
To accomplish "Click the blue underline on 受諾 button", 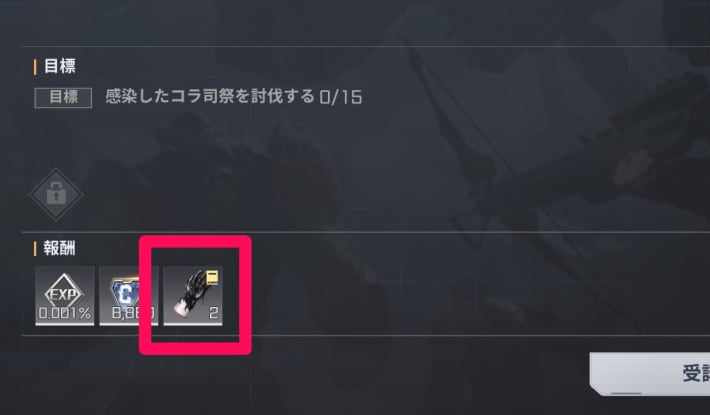I will click(626, 393).
